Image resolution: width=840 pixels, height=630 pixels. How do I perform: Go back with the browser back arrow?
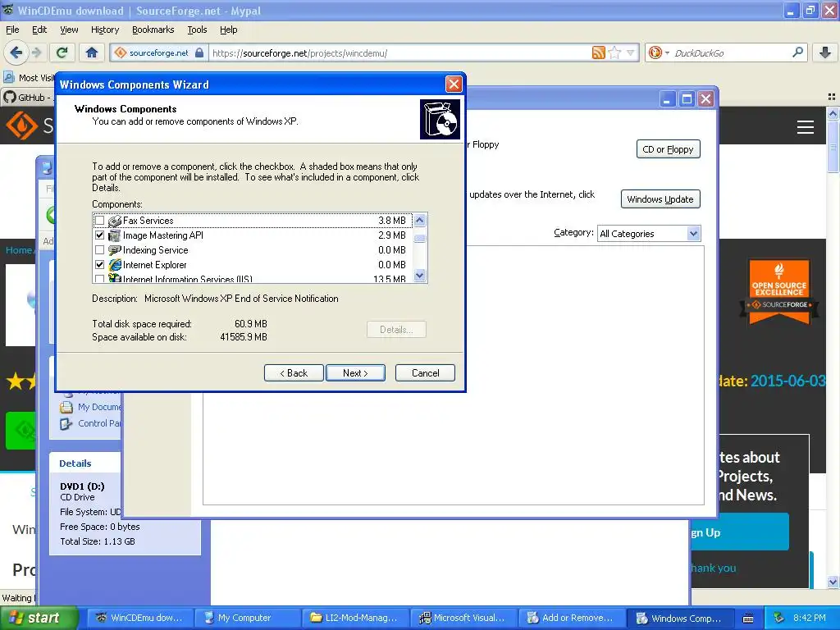tap(16, 52)
